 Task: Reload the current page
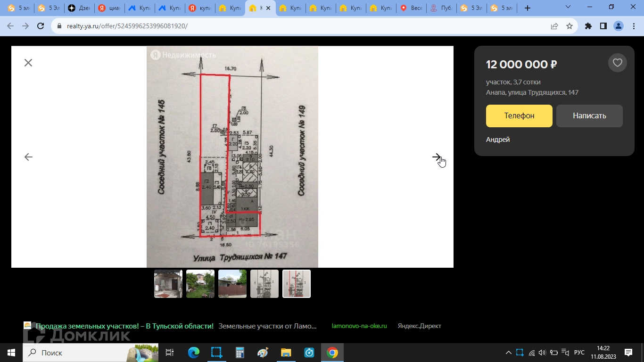pyautogui.click(x=41, y=26)
